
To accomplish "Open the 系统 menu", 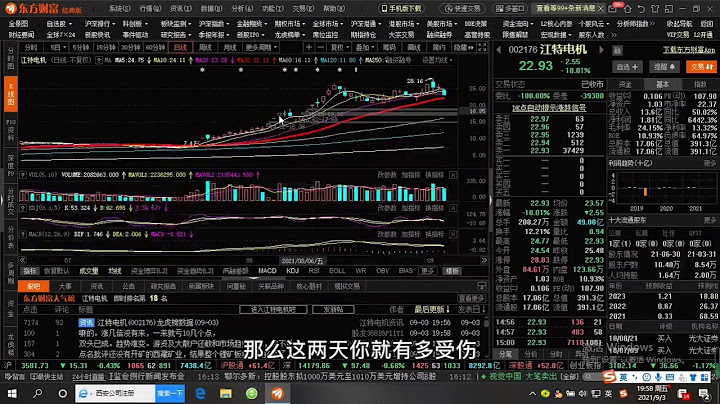I will [119, 9].
